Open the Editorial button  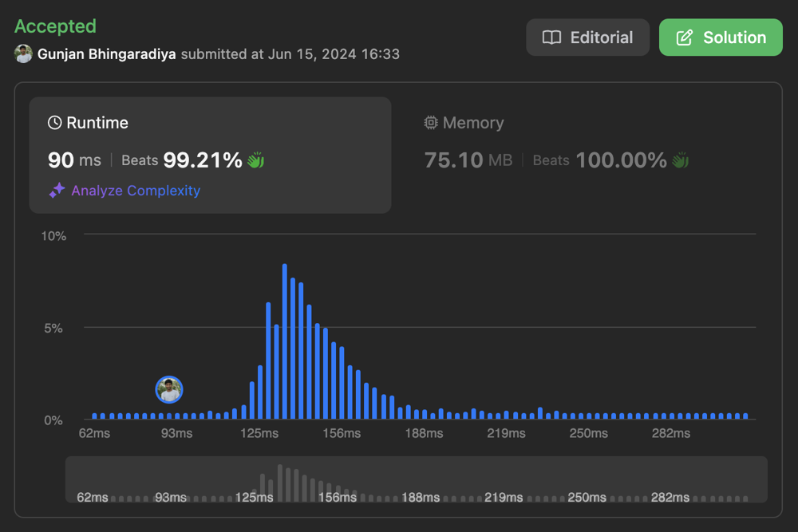click(x=588, y=37)
